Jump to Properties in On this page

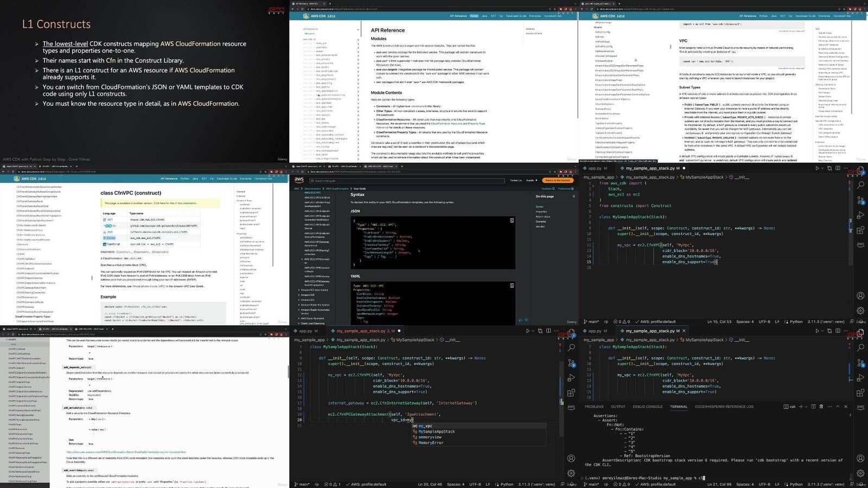(x=541, y=212)
